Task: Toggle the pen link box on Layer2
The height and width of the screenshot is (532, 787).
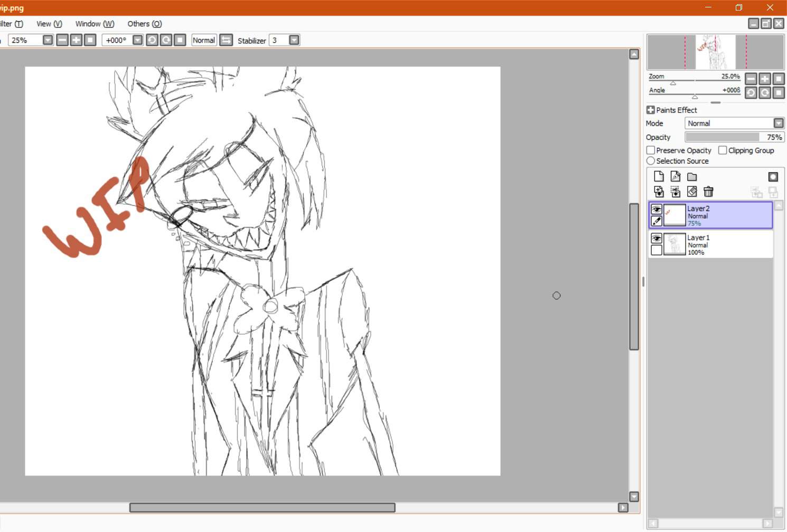Action: (x=657, y=221)
